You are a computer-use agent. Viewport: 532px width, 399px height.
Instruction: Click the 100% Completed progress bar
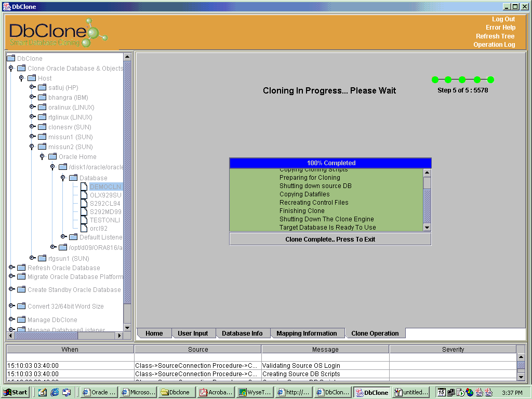[x=330, y=163]
